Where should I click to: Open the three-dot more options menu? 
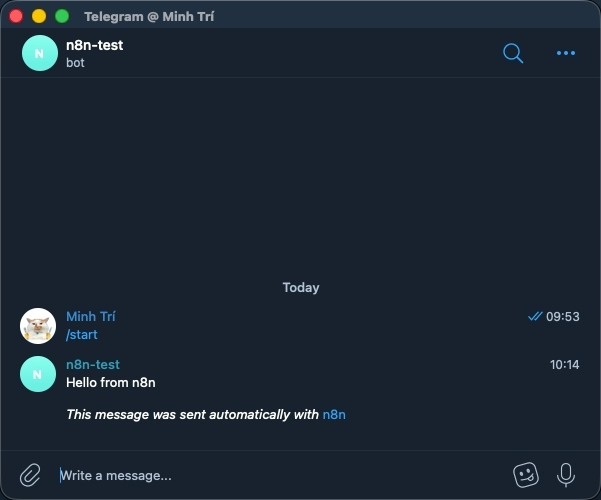tap(566, 53)
